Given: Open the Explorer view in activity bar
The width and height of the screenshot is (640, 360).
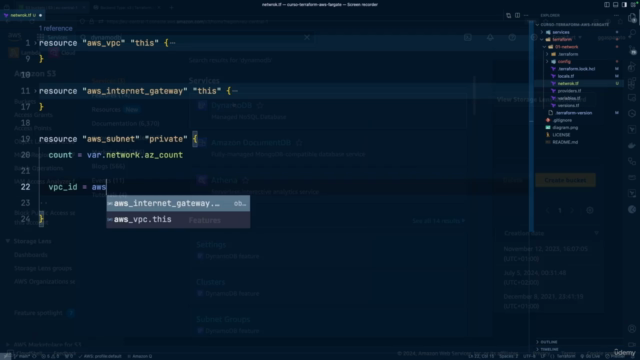Looking at the screenshot, I should click(x=632, y=18).
